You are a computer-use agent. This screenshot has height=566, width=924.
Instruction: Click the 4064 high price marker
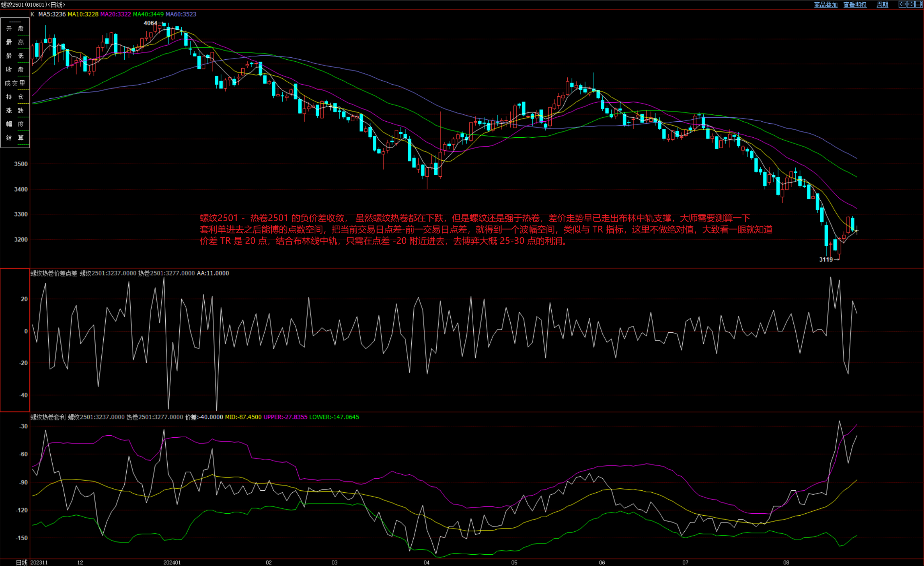[x=150, y=23]
